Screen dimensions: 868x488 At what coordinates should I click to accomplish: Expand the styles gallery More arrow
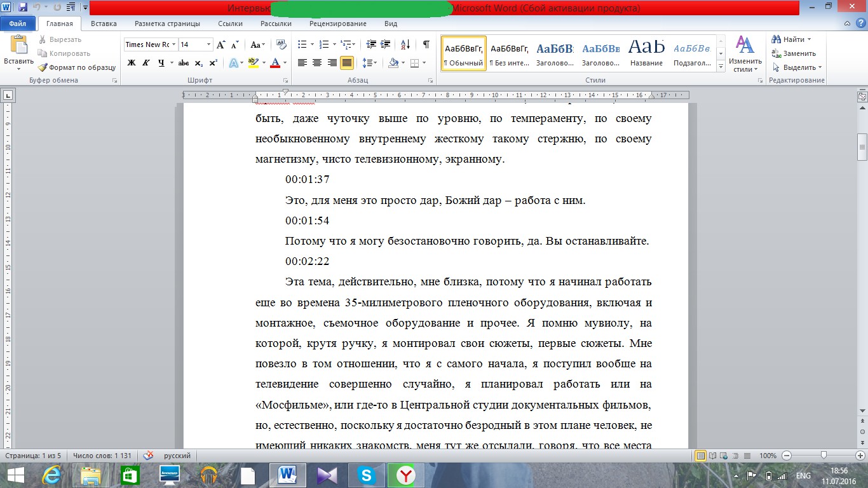click(721, 67)
